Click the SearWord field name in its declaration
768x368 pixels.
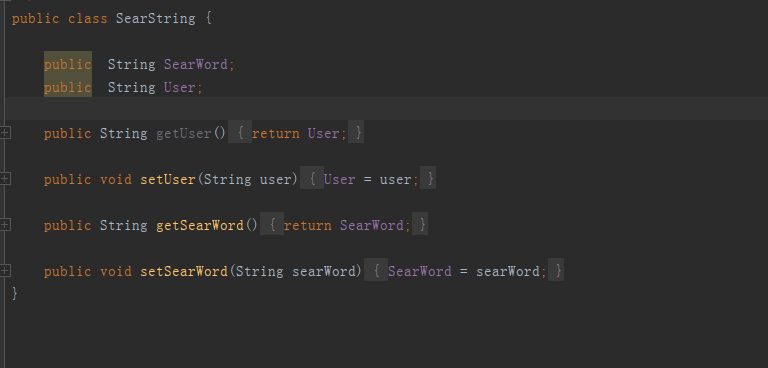[196, 64]
